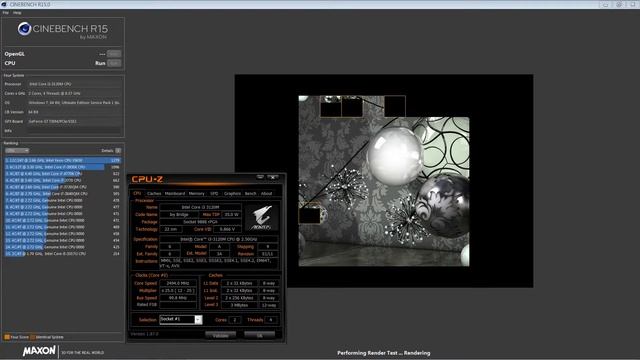Select the ranking row scoring 505
The height and width of the screenshot is (360, 640).
coord(63,193)
